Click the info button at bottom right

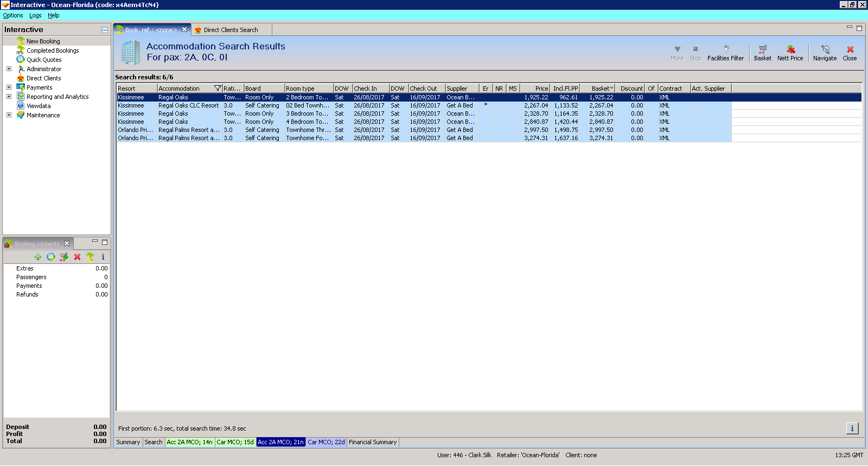click(x=852, y=428)
